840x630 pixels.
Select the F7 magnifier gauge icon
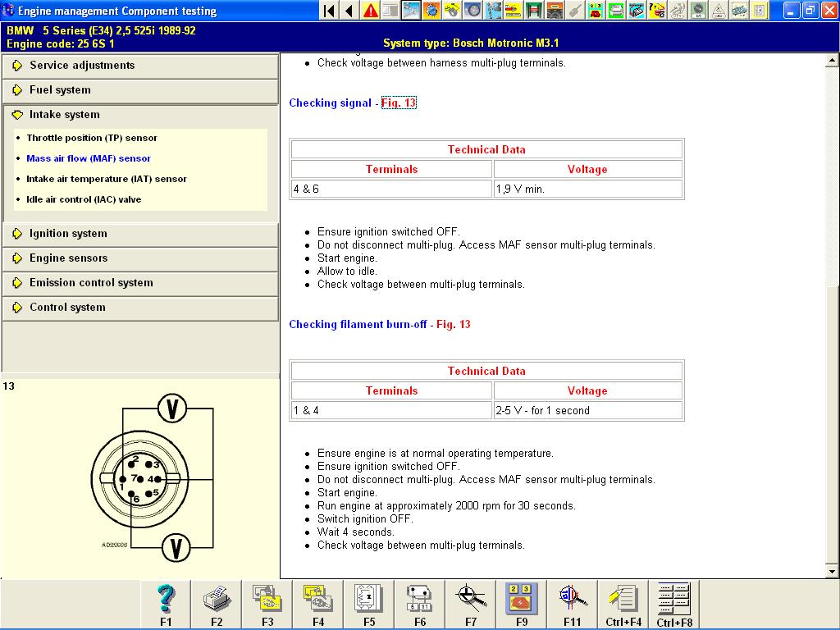pos(471,605)
